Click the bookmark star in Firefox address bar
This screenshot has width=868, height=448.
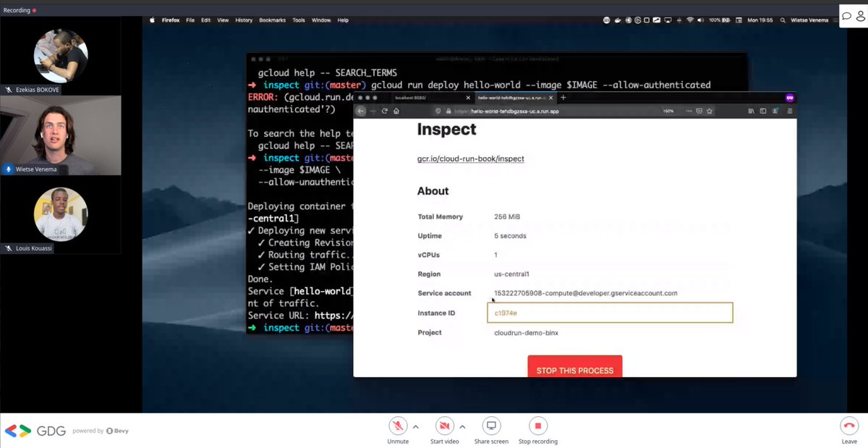710,111
